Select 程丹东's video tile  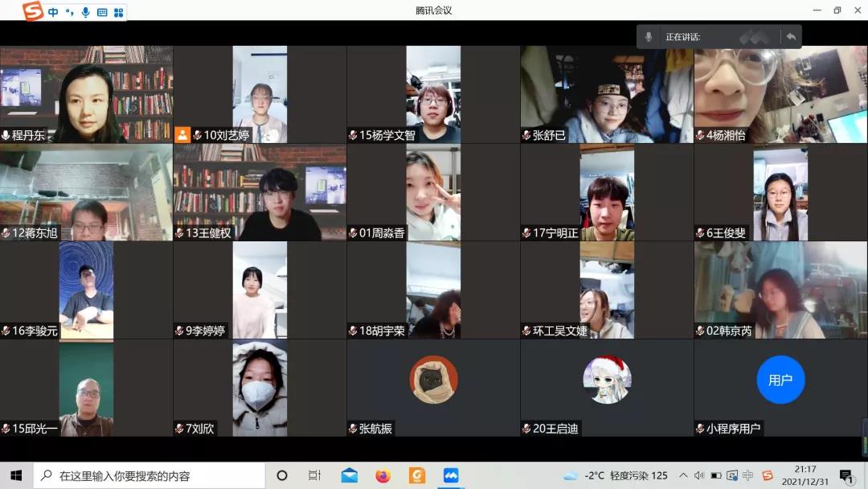click(x=86, y=94)
